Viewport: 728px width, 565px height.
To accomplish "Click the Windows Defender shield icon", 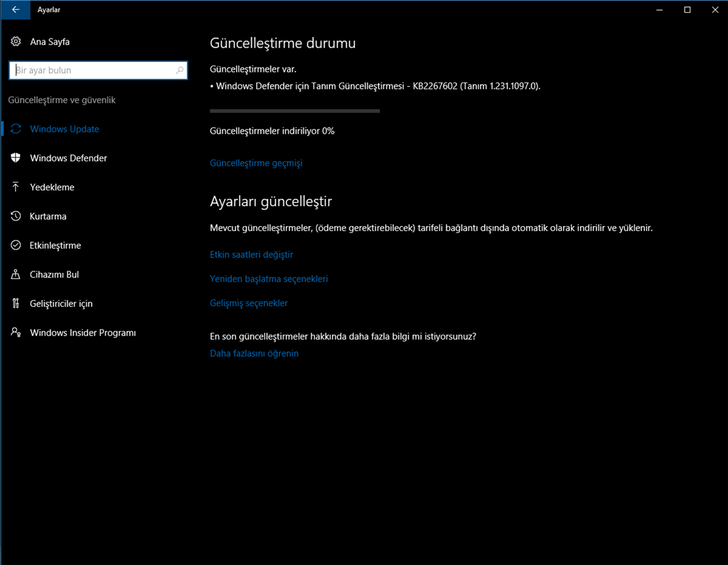I will point(16,158).
